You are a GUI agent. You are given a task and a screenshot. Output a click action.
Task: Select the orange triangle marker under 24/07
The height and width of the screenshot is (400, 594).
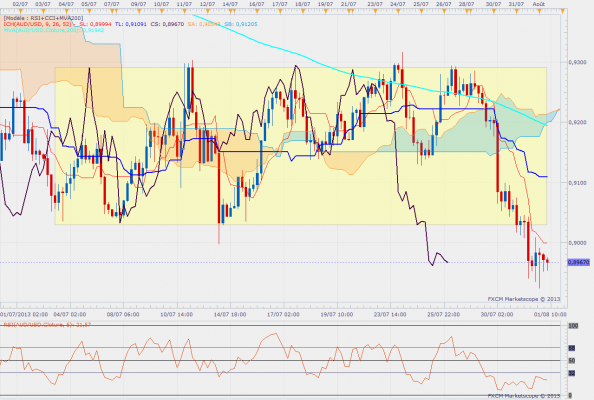[x=398, y=11]
